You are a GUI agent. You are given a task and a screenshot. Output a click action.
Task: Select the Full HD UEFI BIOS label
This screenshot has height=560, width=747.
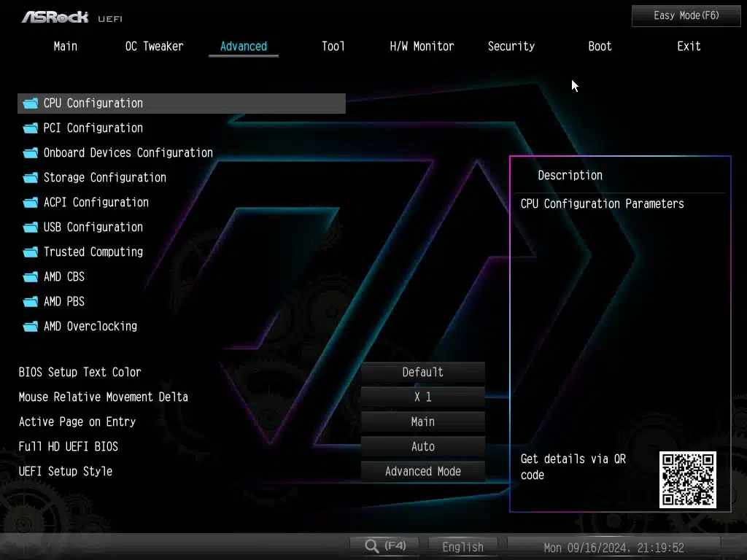click(68, 446)
